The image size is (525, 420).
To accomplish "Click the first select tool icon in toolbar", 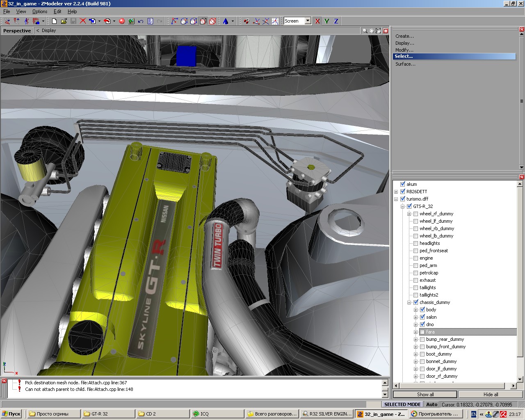I will (x=7, y=21).
